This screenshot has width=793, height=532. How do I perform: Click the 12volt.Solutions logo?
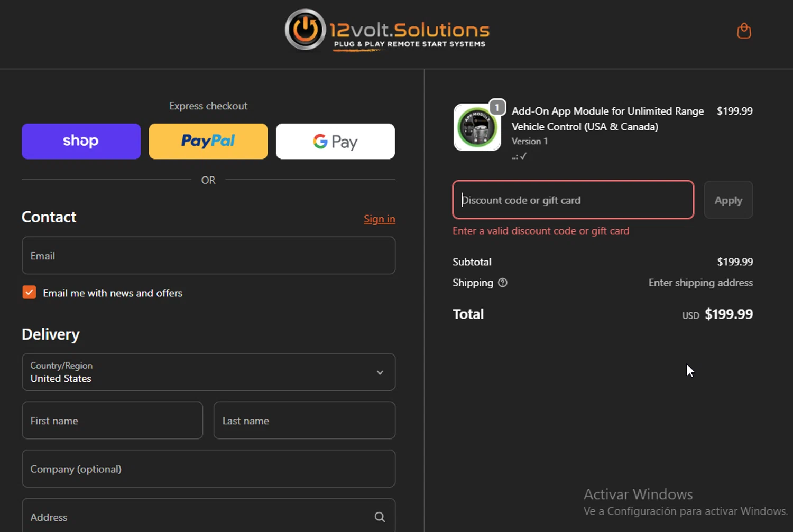387,31
